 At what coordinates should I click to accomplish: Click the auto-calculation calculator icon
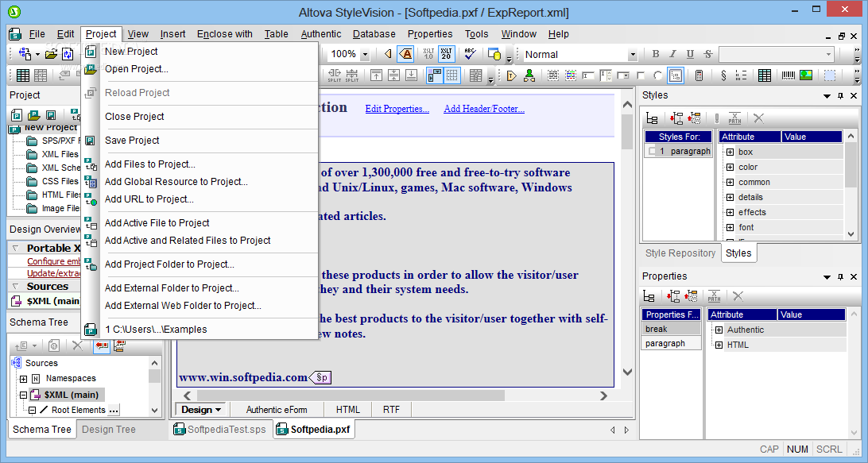coord(699,75)
